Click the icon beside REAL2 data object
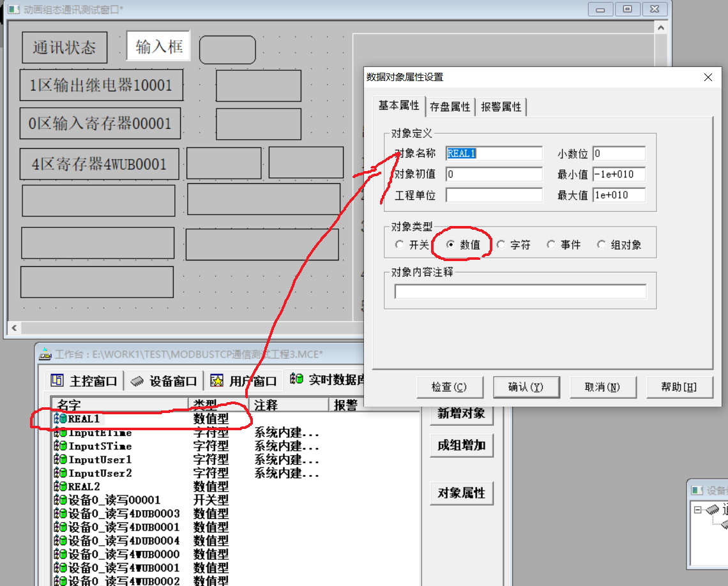 61,486
